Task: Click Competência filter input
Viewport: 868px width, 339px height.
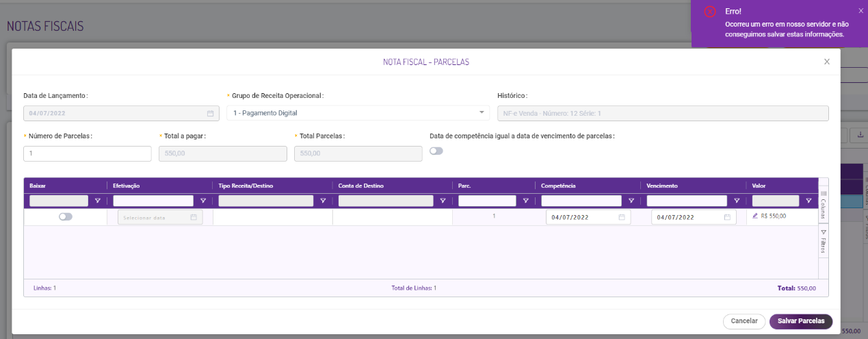Action: click(581, 201)
